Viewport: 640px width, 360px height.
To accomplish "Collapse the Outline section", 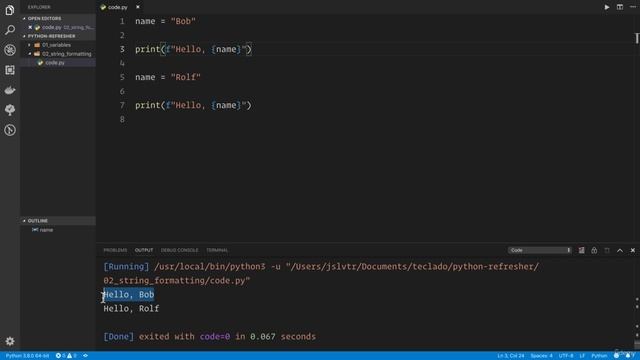I will click(x=58, y=220).
